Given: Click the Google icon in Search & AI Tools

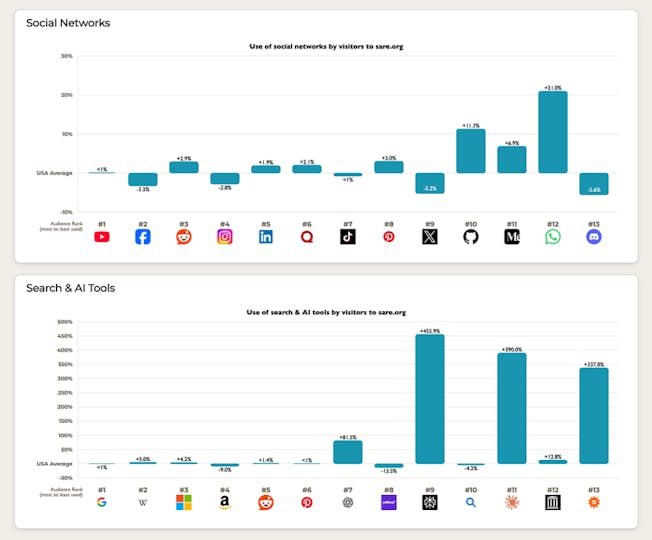Looking at the screenshot, I should click(102, 502).
